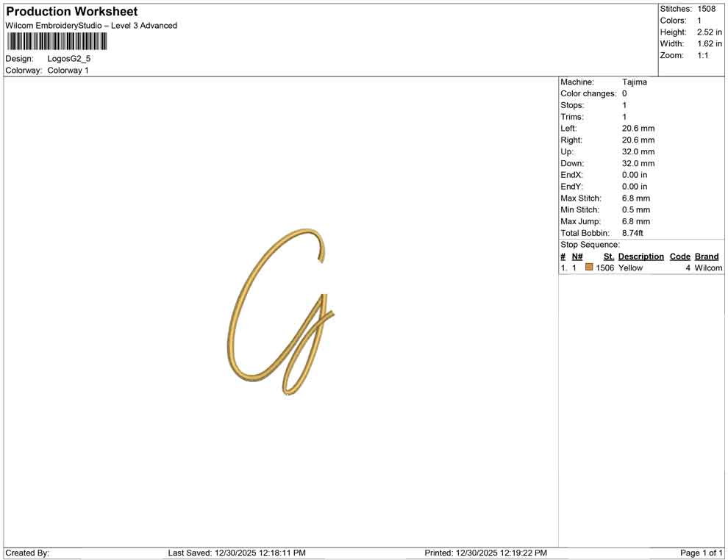Click the Production Worksheet title
The image size is (728, 560).
tap(71, 12)
